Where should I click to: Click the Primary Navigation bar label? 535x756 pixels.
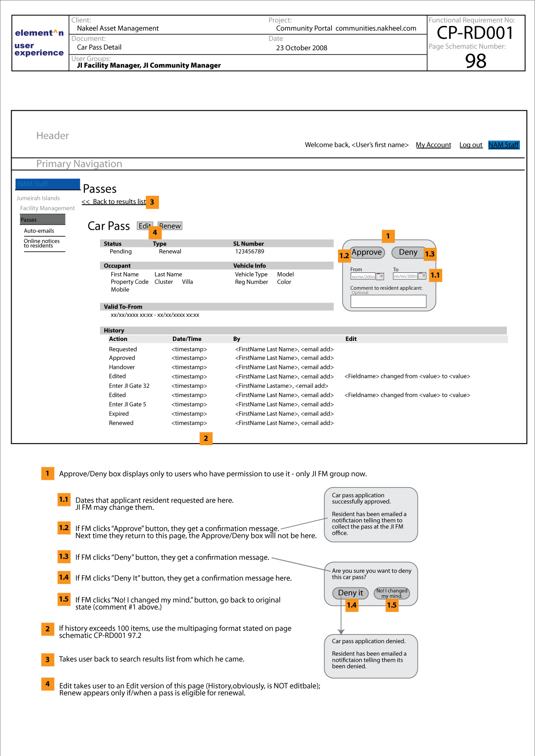tap(79, 164)
